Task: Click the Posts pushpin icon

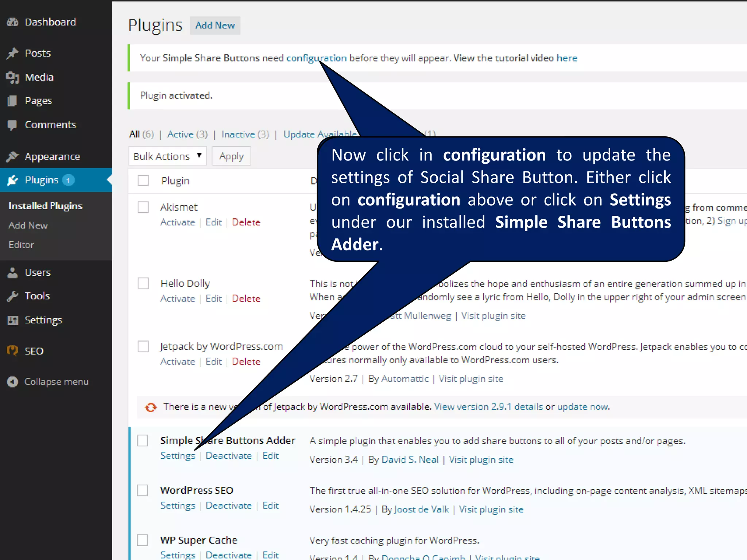Action: point(12,53)
